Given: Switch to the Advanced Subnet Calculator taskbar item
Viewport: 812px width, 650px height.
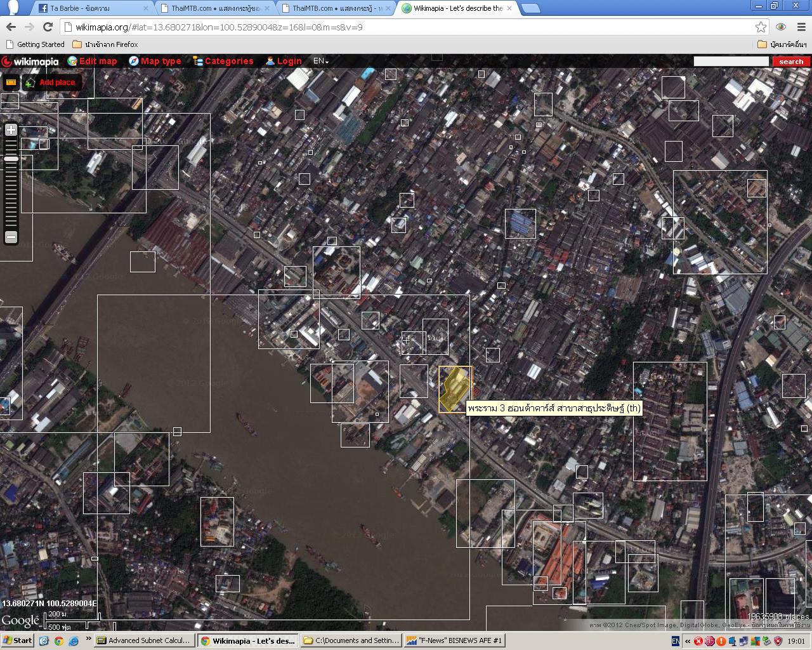Looking at the screenshot, I should click(143, 640).
